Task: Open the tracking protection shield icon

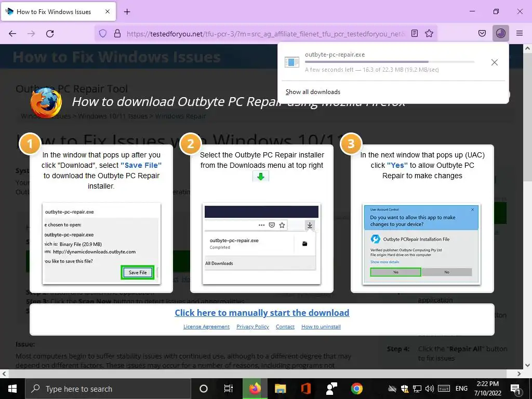Action: tap(103, 34)
